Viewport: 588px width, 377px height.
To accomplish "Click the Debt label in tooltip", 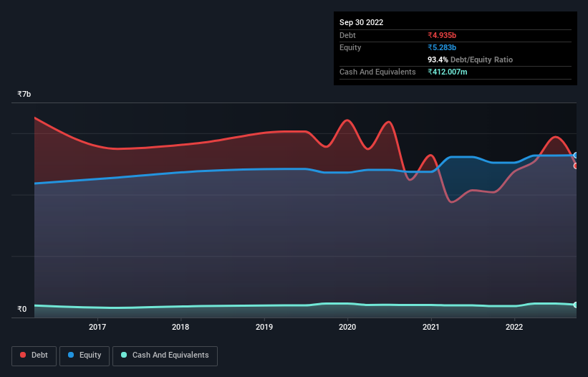I will point(347,35).
